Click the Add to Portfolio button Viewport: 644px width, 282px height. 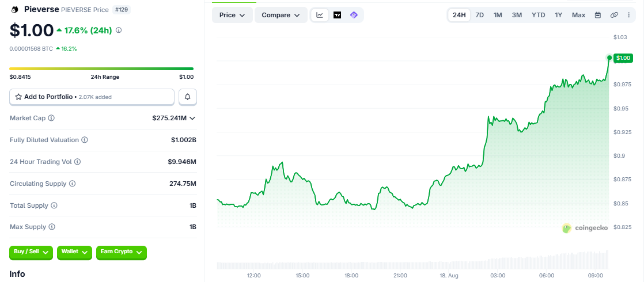(92, 97)
